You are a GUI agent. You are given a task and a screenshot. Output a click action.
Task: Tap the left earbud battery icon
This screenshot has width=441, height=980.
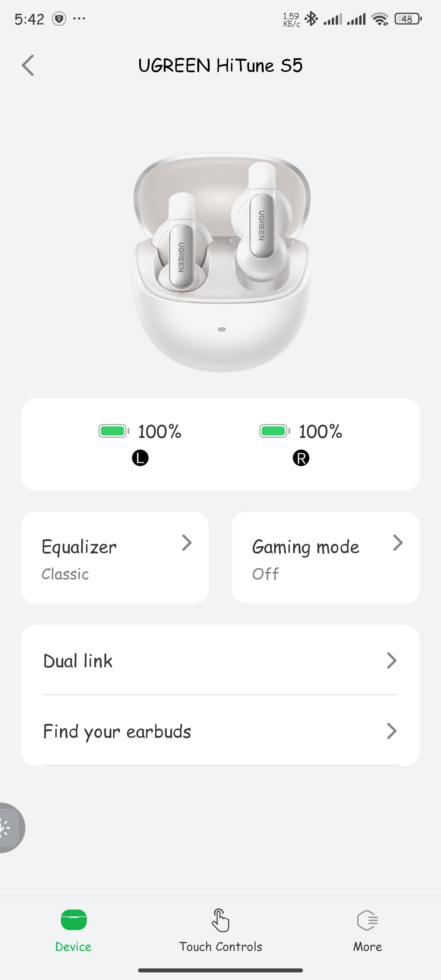114,431
